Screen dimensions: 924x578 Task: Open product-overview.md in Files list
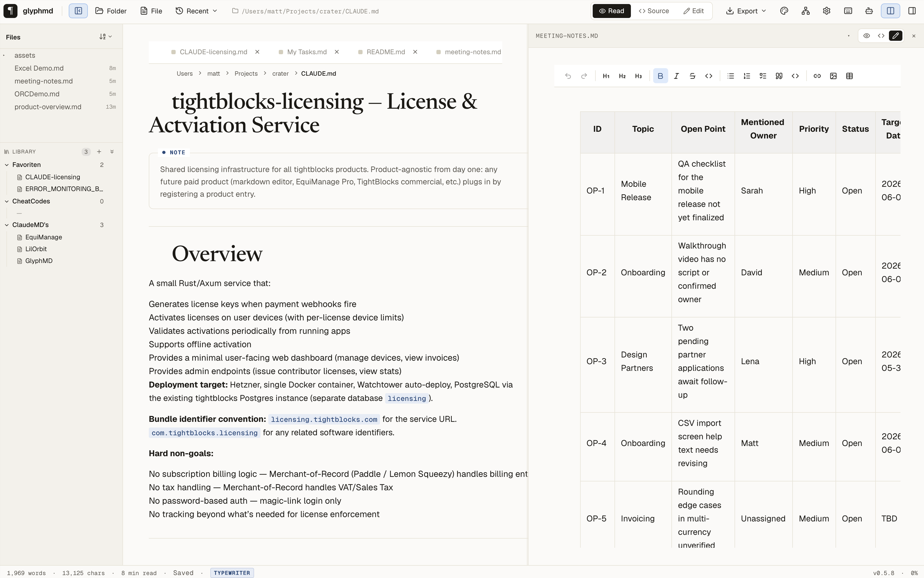tap(61, 107)
